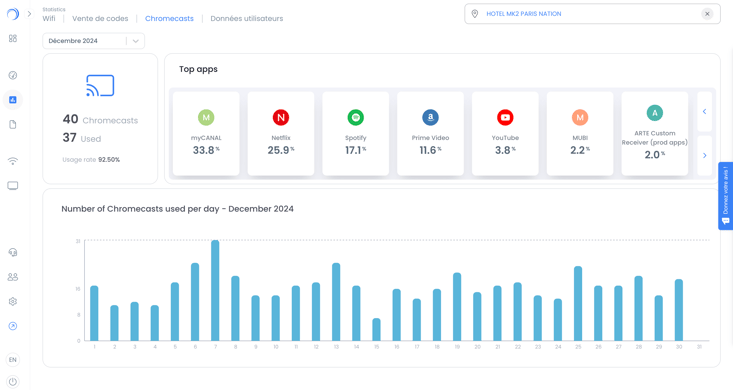733x390 pixels.
Task: Clear the hotel selection with the X
Action: [707, 14]
